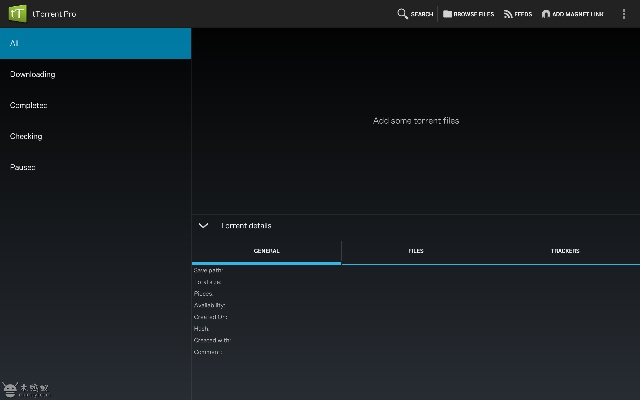
Task: Switch to the General tab
Action: 266,251
